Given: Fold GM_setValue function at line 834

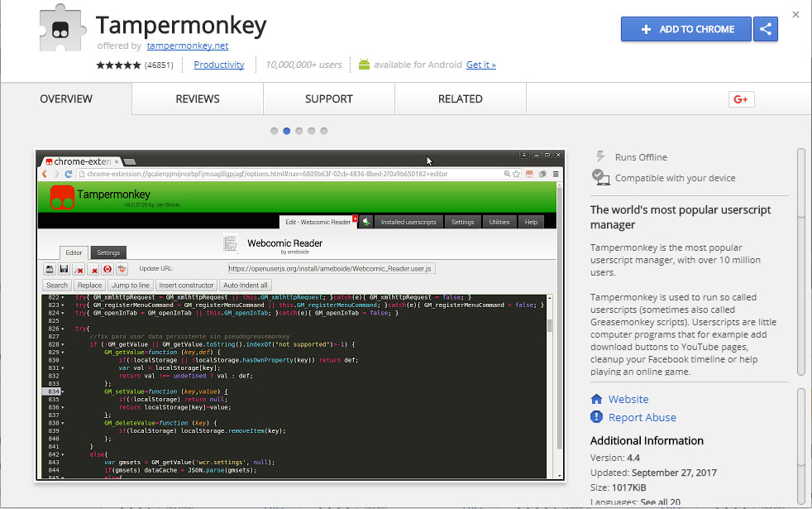Looking at the screenshot, I should click(x=63, y=391).
